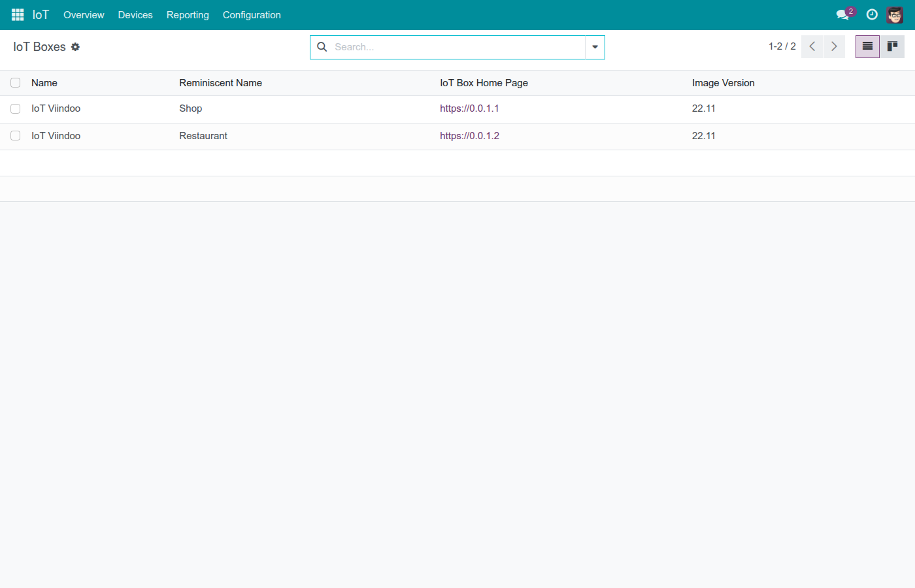
Task: Open the Devices menu
Action: tap(135, 15)
